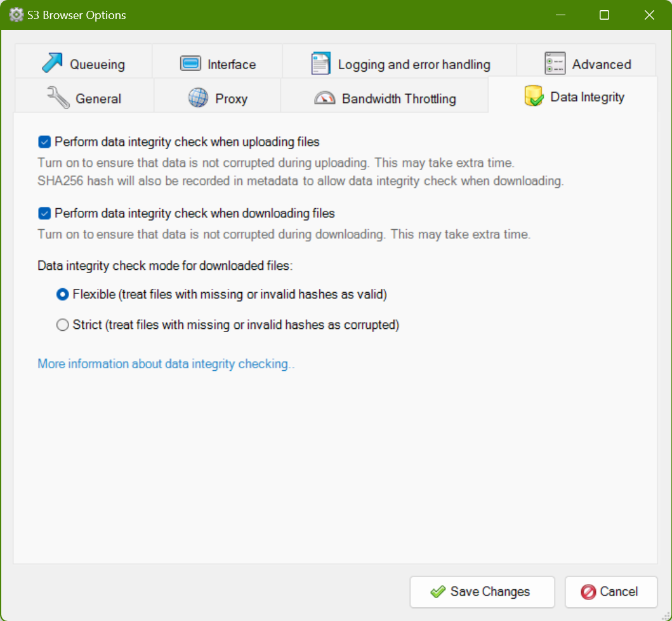Screen dimensions: 672x621
Task: Click the shield icon on the Data Integrity tab
Action: [x=535, y=97]
